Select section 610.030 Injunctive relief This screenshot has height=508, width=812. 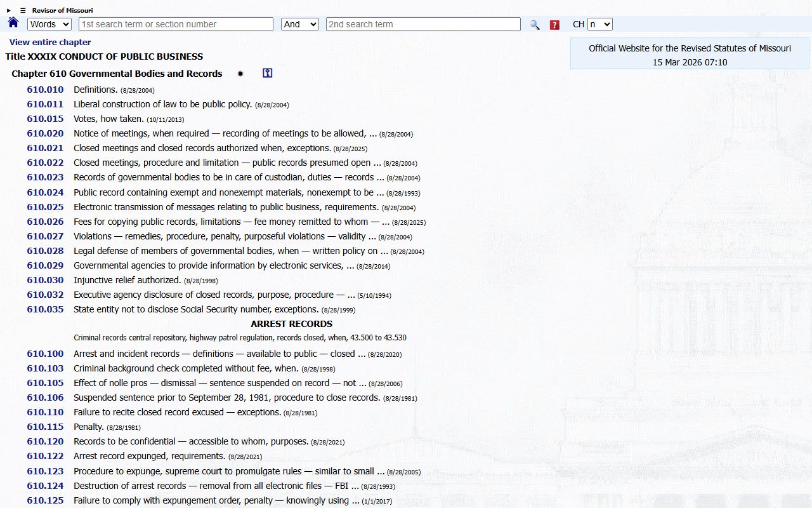[x=45, y=280]
